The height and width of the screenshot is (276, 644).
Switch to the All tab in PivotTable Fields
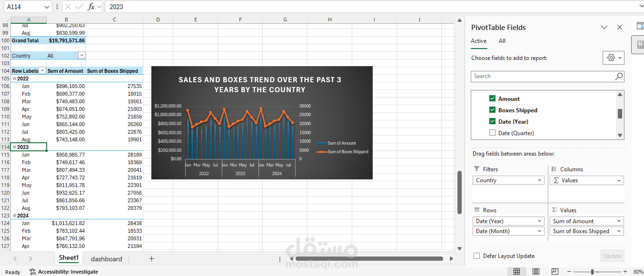point(502,41)
